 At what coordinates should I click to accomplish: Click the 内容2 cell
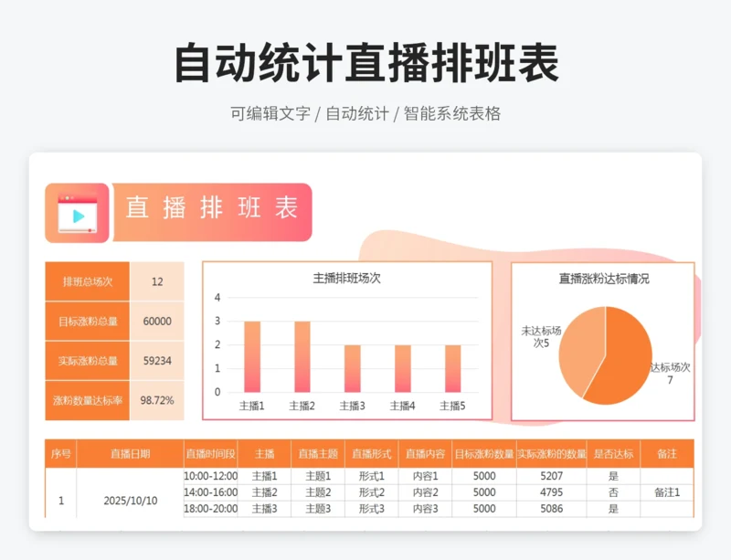425,492
